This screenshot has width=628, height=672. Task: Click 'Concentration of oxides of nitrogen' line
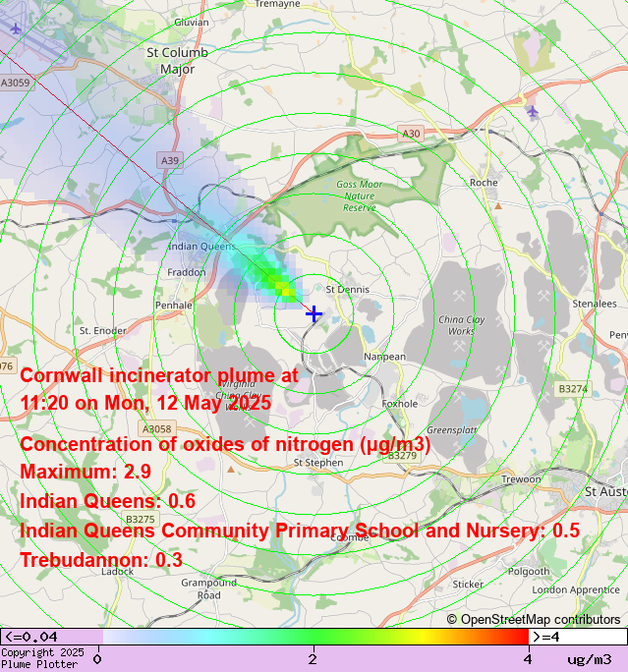point(225,444)
